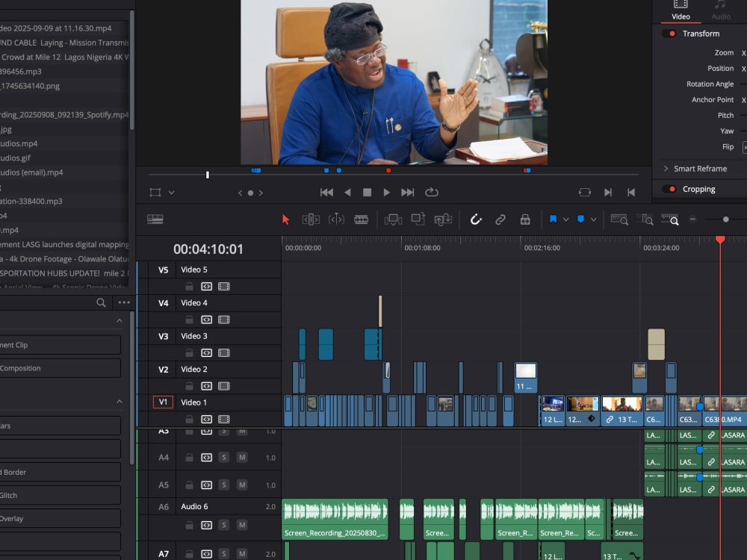Select the V1 destination track button
The image size is (747, 560).
click(x=163, y=402)
